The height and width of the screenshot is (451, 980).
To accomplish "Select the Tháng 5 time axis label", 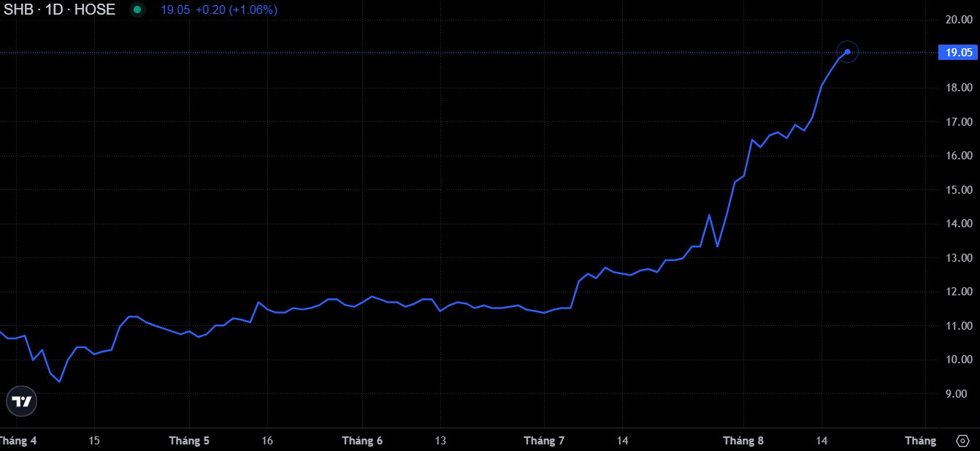I will click(x=189, y=441).
